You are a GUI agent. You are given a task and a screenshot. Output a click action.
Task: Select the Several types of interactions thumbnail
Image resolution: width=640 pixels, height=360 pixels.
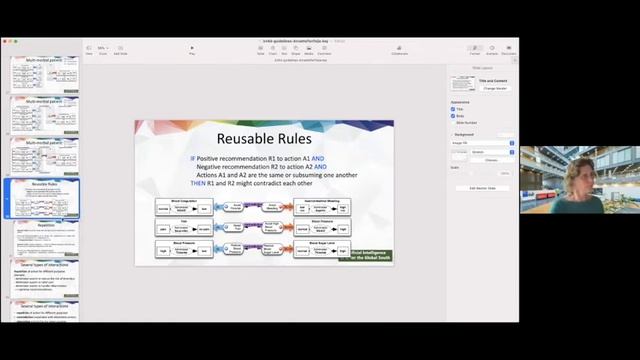[x=44, y=279]
